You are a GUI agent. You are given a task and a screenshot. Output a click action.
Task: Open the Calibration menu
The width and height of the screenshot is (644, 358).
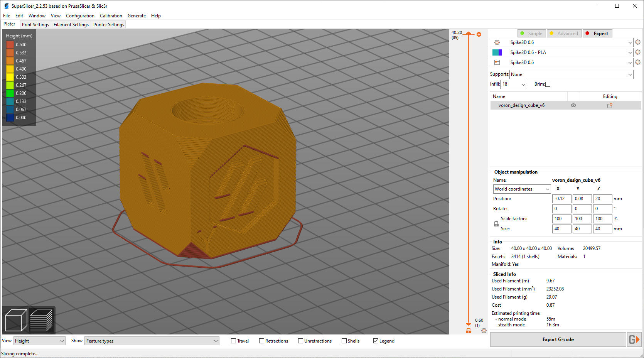pos(111,16)
